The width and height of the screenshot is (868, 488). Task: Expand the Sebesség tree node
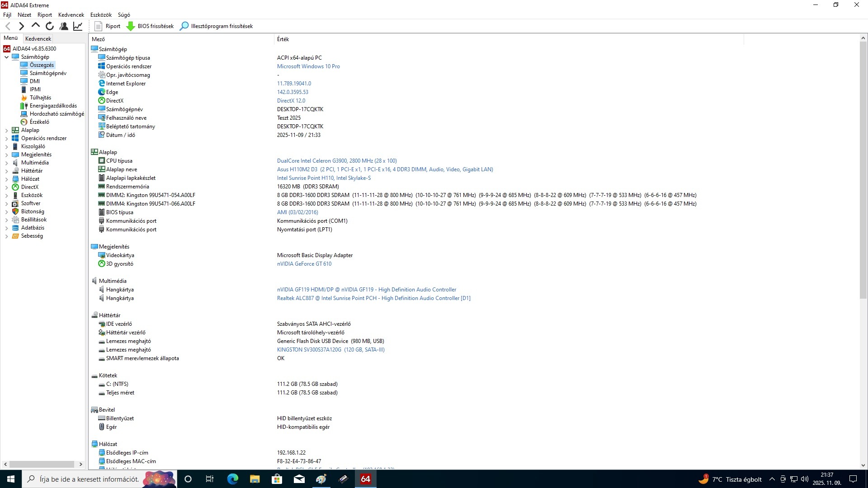(6, 236)
